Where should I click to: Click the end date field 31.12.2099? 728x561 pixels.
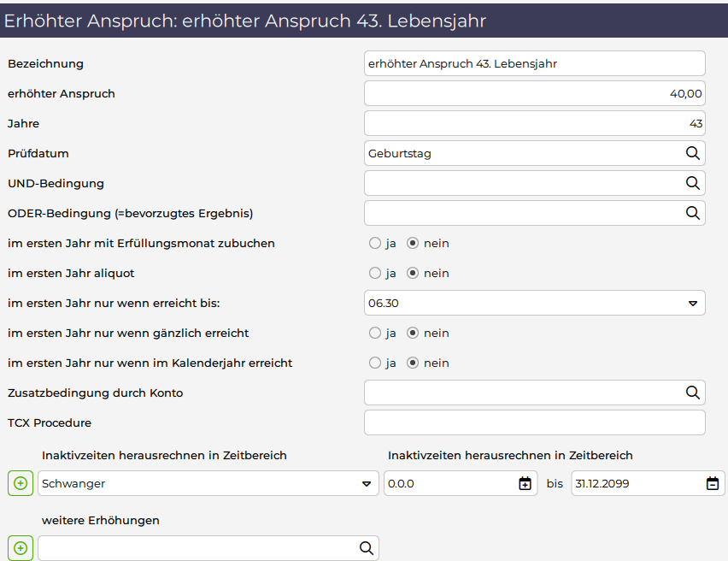coord(637,483)
